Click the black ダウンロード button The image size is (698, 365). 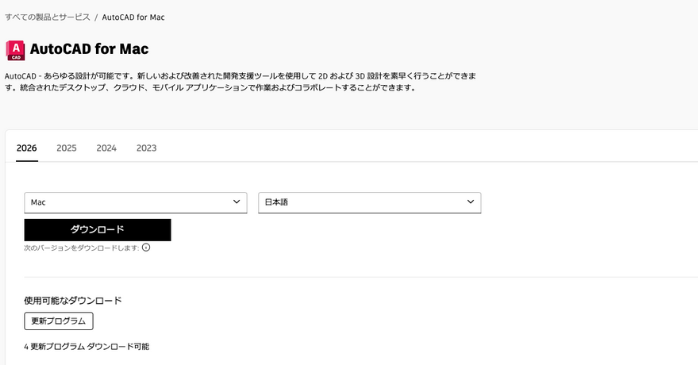click(x=97, y=230)
